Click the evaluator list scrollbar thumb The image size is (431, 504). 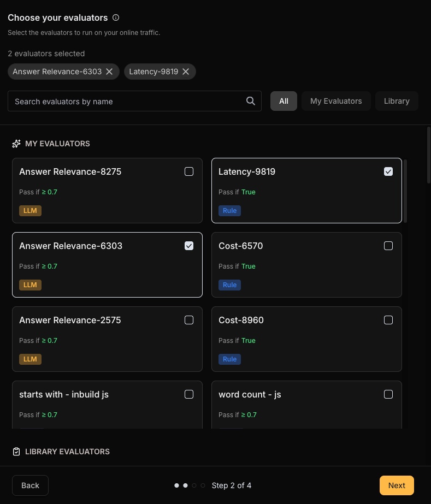[x=405, y=191]
